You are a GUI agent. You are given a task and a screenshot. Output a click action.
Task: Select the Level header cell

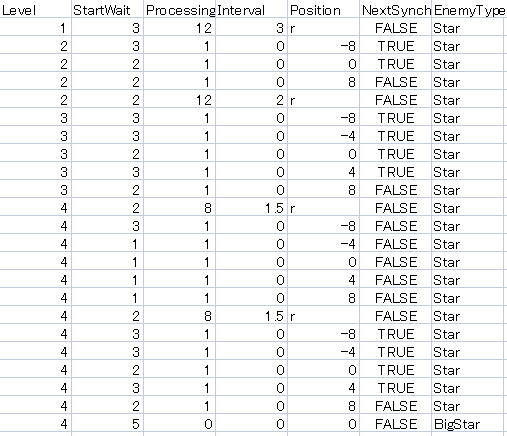tap(35, 9)
